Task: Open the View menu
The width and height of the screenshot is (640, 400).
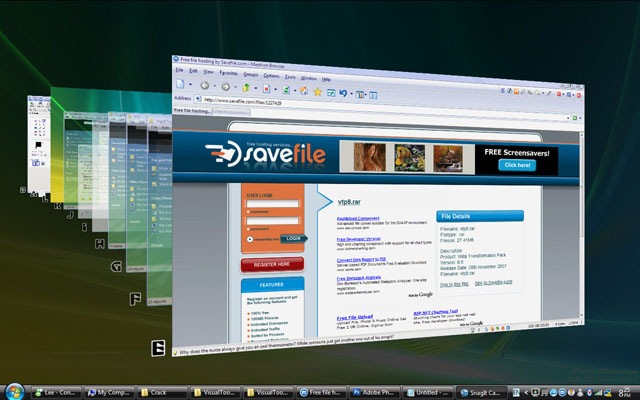Action: tap(209, 72)
